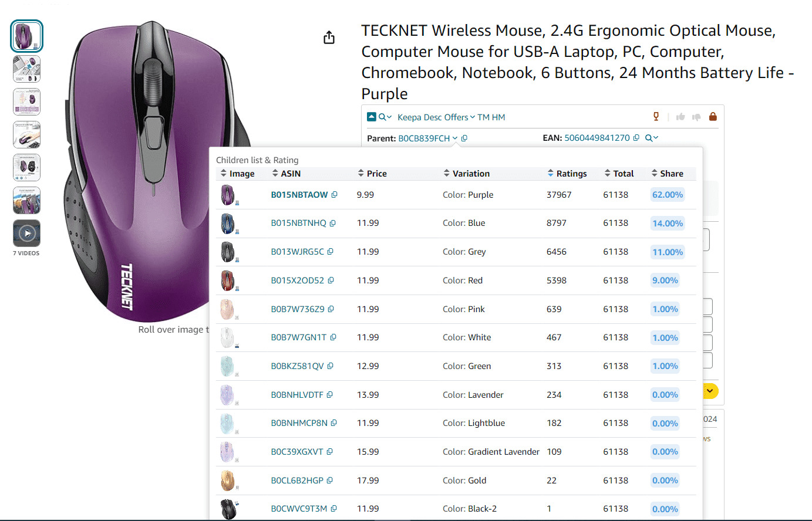Click the share icon near product title
This screenshot has width=812, height=521.
click(x=329, y=37)
